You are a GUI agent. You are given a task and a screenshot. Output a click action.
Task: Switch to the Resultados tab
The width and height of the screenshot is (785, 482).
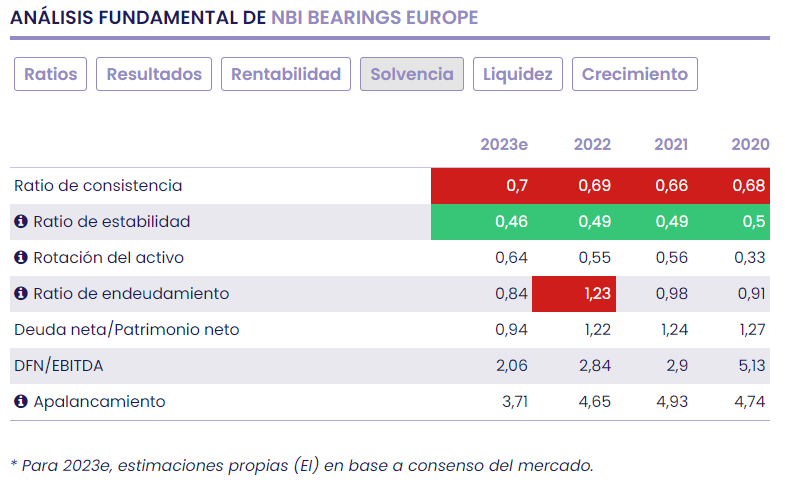click(x=155, y=74)
